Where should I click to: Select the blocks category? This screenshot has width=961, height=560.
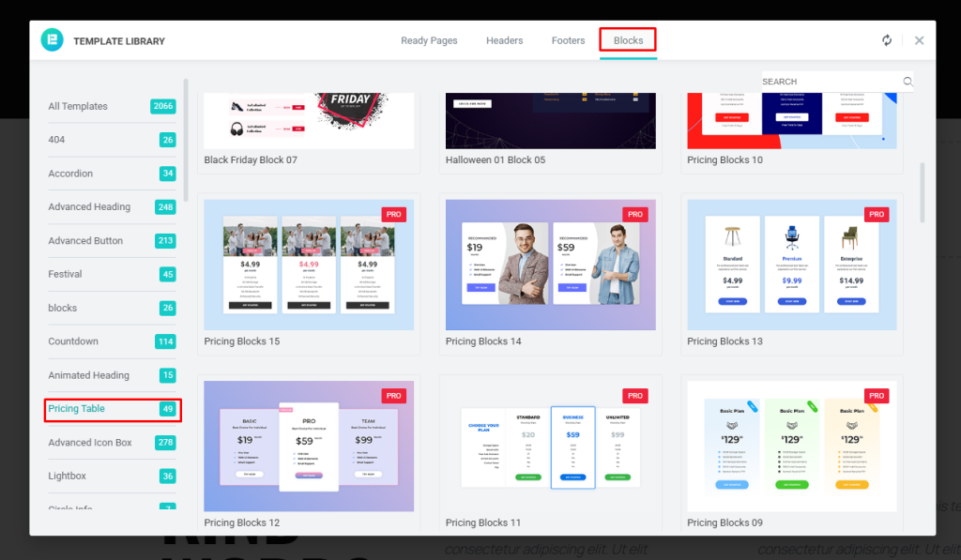tap(112, 308)
